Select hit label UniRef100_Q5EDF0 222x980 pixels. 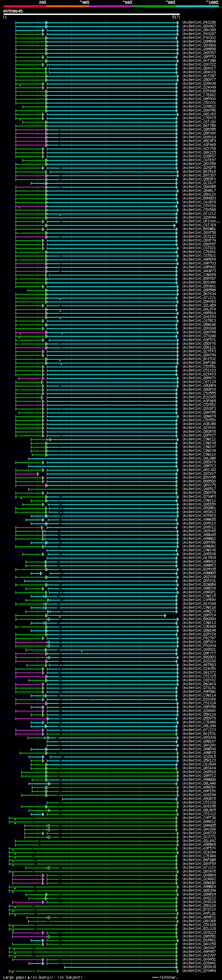[199, 179]
